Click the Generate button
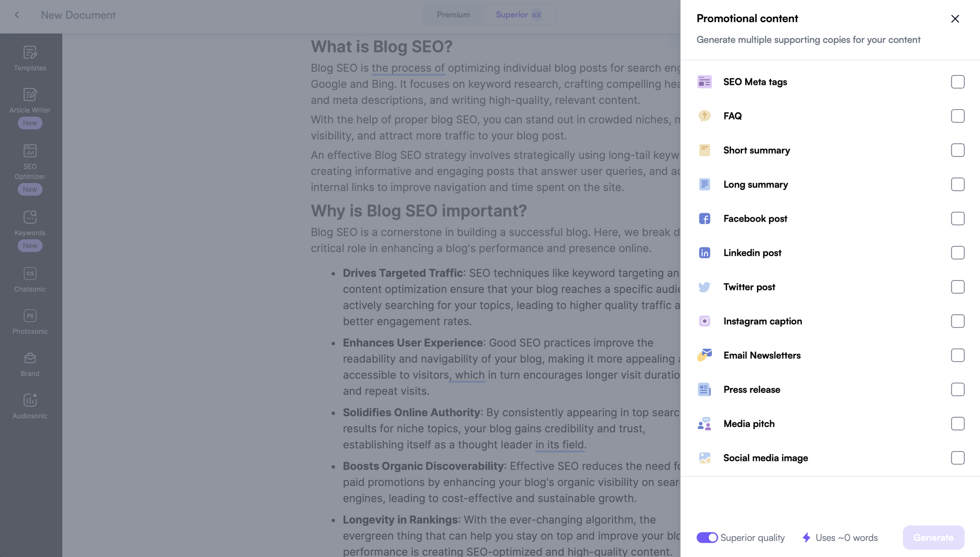The width and height of the screenshot is (980, 557). click(933, 537)
